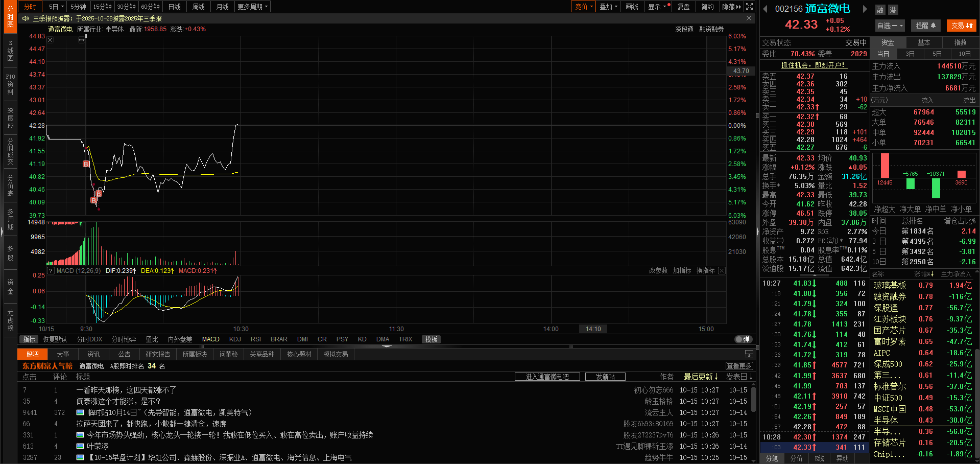Screen dimensions: 980x464
Task: Open the 更多周期 dropdown
Action: click(252, 7)
